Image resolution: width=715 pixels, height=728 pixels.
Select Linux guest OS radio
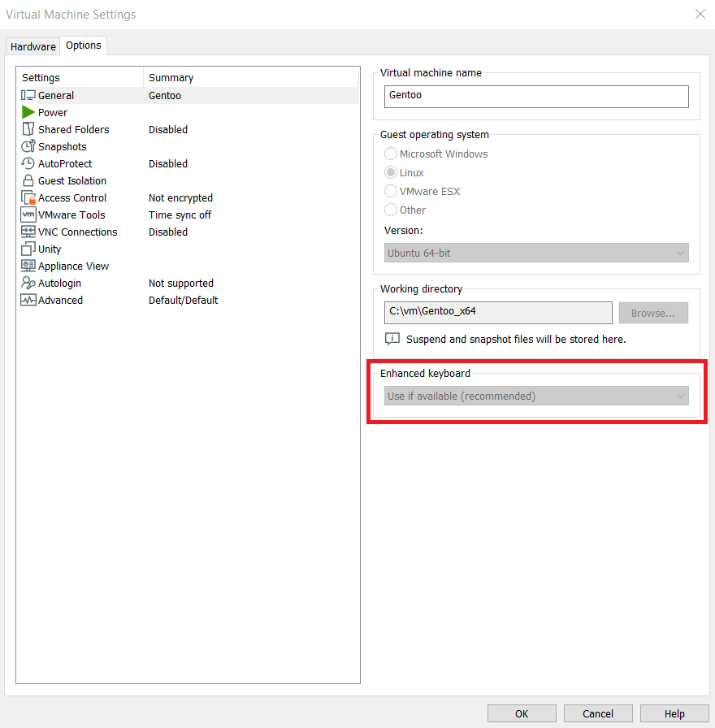click(391, 173)
